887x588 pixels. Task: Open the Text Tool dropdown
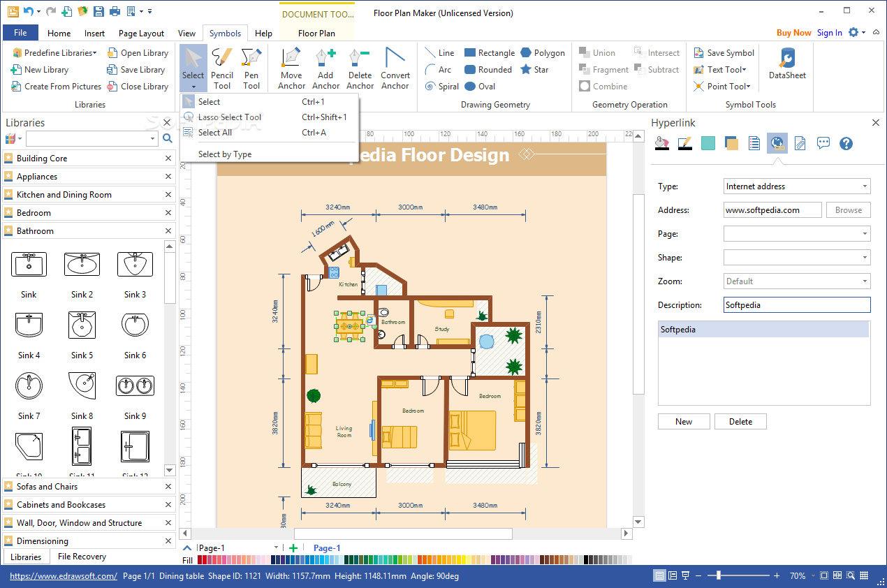pos(720,70)
